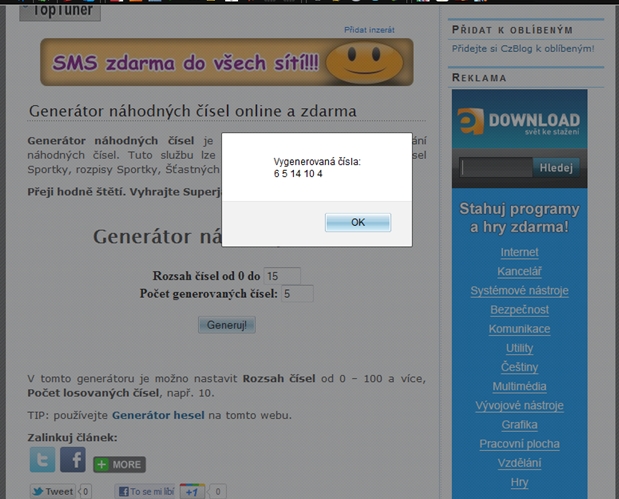619x499 pixels.
Task: Click the search text box beside Hledej
Action: coord(496,168)
